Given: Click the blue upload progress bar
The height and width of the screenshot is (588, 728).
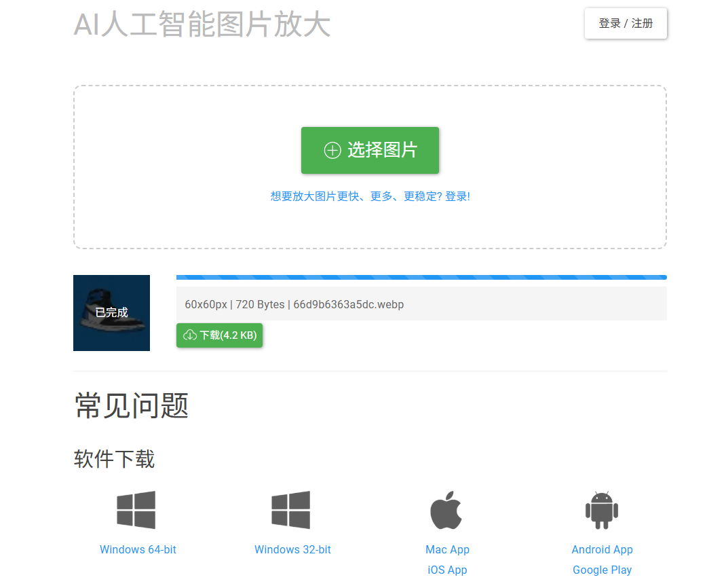Looking at the screenshot, I should [421, 277].
